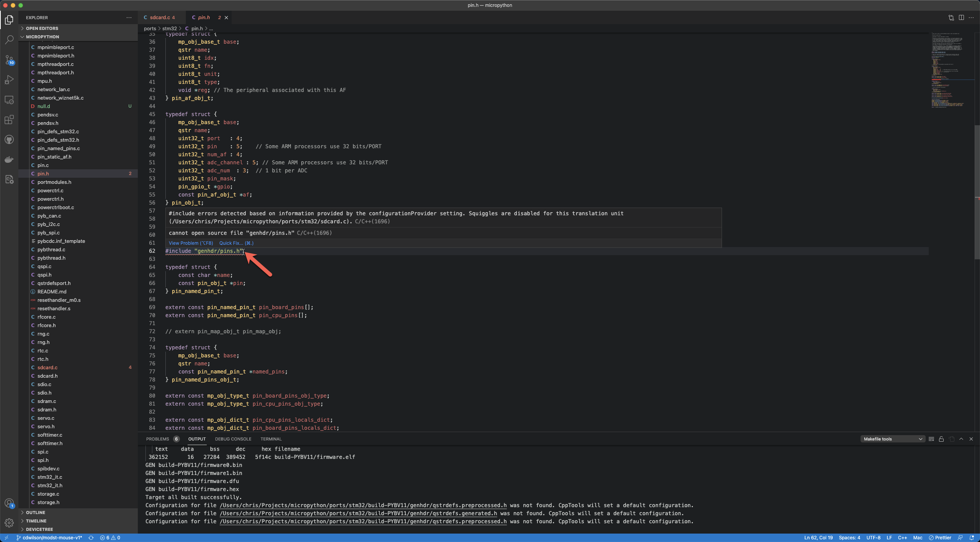Image resolution: width=980 pixels, height=542 pixels.
Task: Split the editor to the right
Action: (x=961, y=18)
